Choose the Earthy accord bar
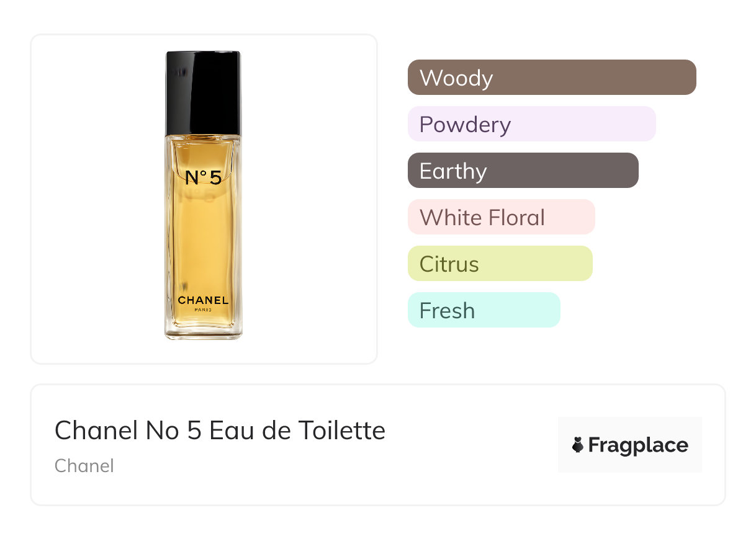The height and width of the screenshot is (536, 756). 523,171
